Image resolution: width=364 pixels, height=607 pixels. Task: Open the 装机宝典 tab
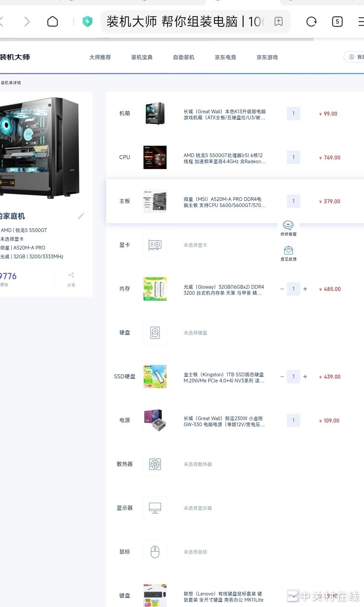[x=142, y=57]
